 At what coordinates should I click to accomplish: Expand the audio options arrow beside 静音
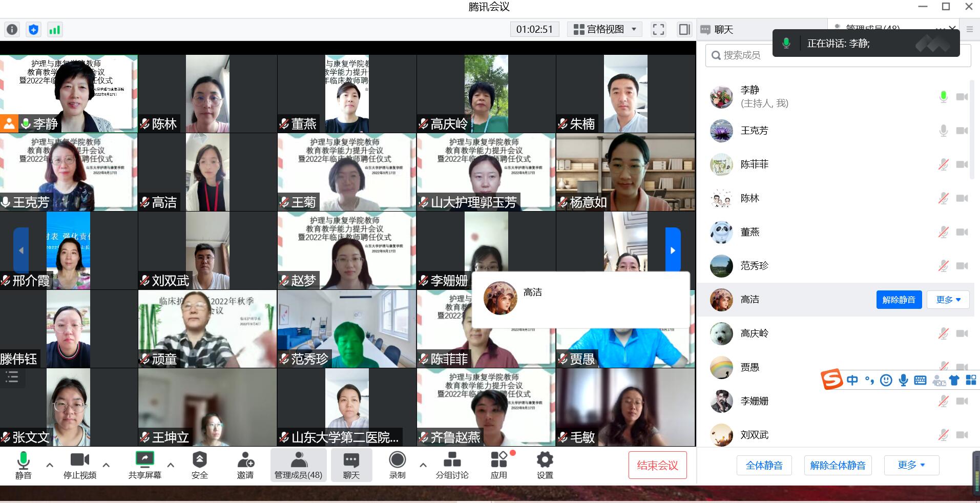(50, 465)
